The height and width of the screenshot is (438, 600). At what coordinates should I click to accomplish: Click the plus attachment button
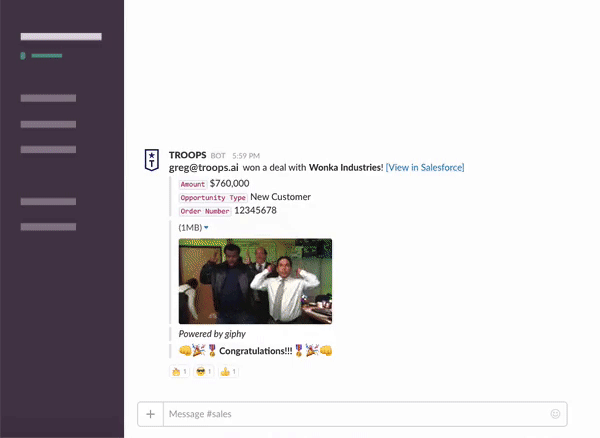click(150, 414)
